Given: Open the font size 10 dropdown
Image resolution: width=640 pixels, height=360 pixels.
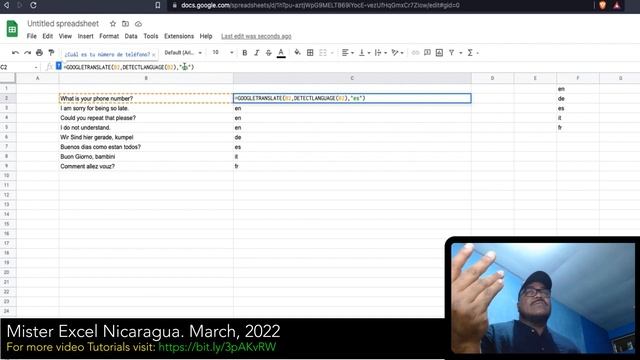Looking at the screenshot, I should pos(222,53).
